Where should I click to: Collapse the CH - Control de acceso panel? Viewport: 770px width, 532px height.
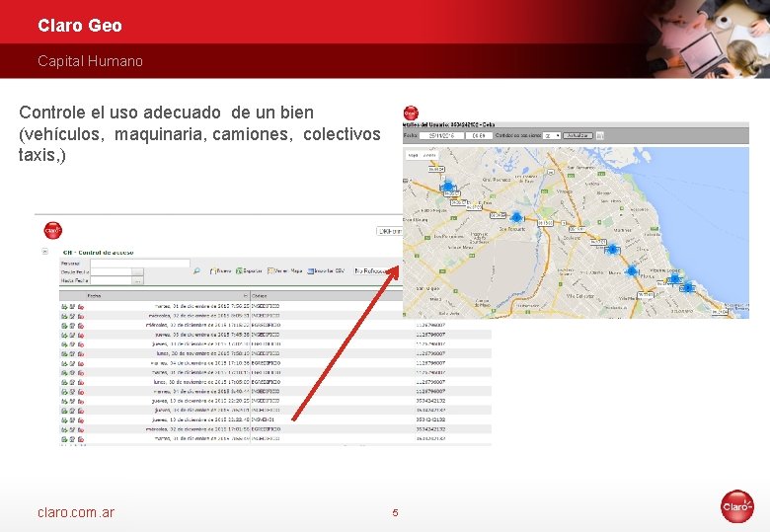click(x=44, y=252)
